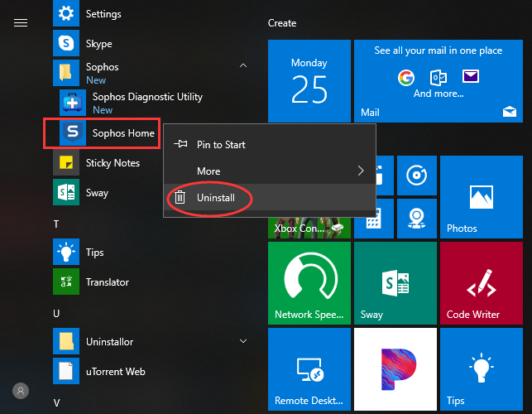Click the Outlook icon in Mail tile
The image size is (532, 414).
[x=439, y=78]
